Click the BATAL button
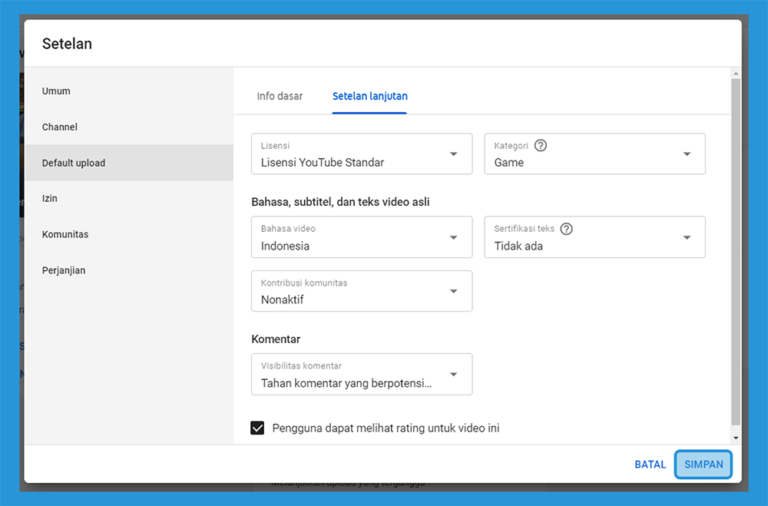 [650, 464]
